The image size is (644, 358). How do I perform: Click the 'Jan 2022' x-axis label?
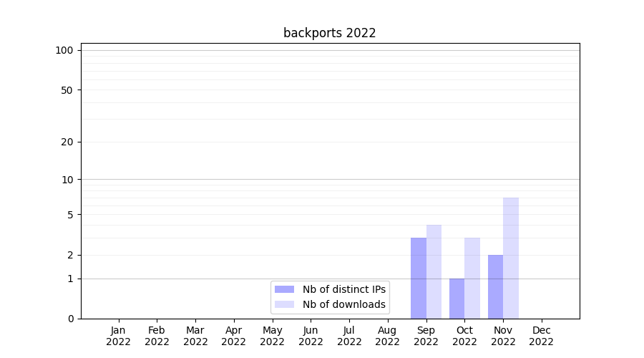pos(118,336)
